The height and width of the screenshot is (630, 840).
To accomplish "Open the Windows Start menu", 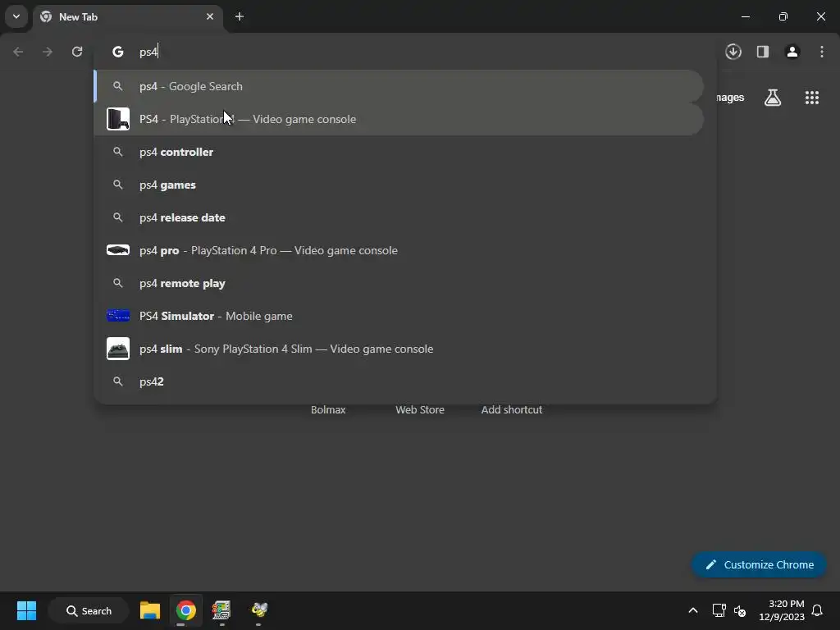I will (x=26, y=610).
